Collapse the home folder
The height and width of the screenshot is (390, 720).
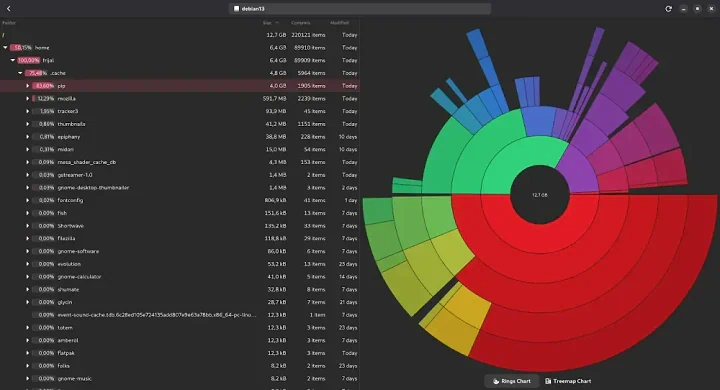[x=5, y=47]
